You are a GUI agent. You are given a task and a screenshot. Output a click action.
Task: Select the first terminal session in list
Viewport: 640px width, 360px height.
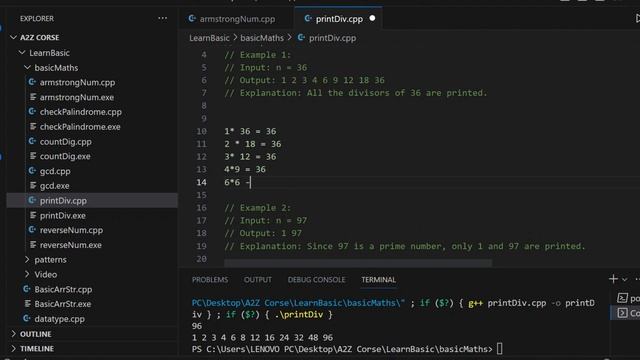point(628,298)
